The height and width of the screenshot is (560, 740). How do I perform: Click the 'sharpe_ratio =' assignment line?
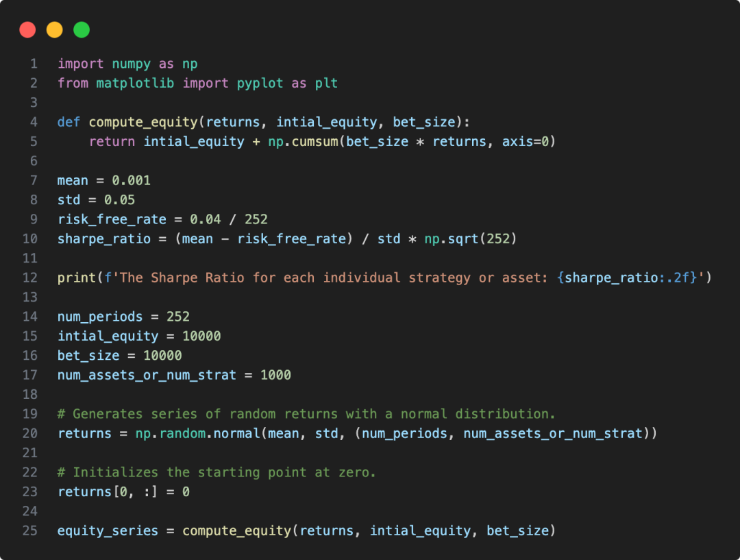[287, 239]
